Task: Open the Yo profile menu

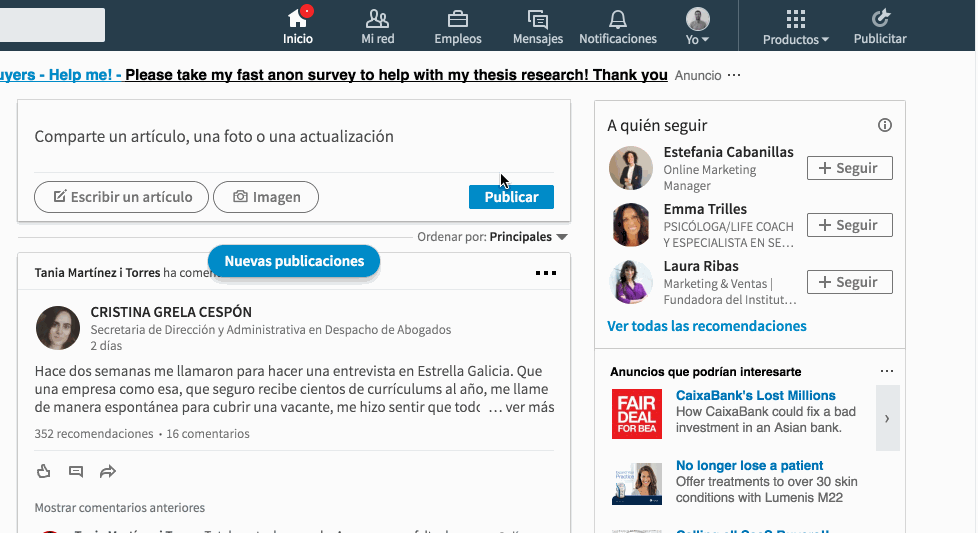Action: [697, 26]
